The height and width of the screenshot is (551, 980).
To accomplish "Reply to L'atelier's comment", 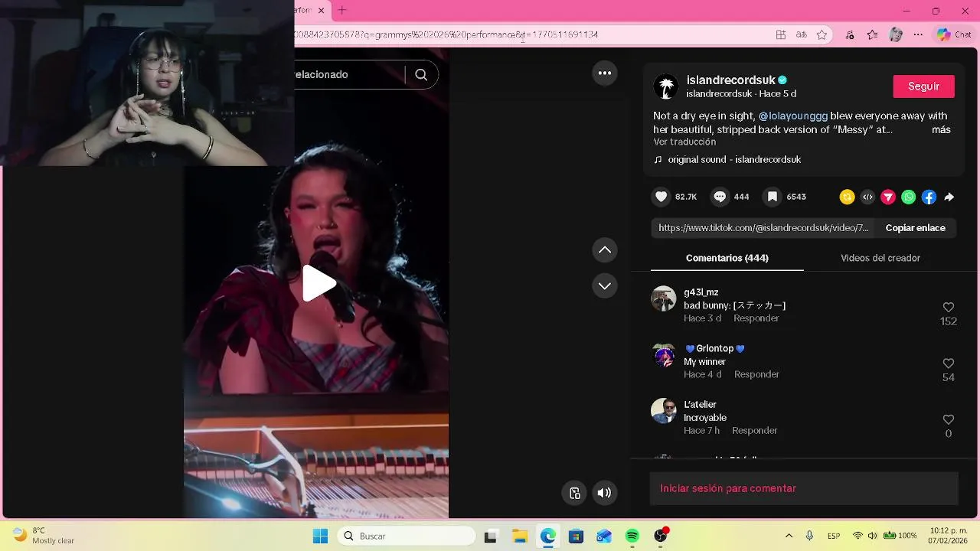I will [x=755, y=431].
